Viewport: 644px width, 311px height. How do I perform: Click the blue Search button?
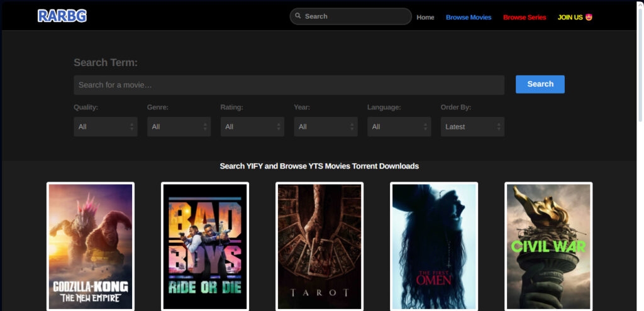pos(540,84)
